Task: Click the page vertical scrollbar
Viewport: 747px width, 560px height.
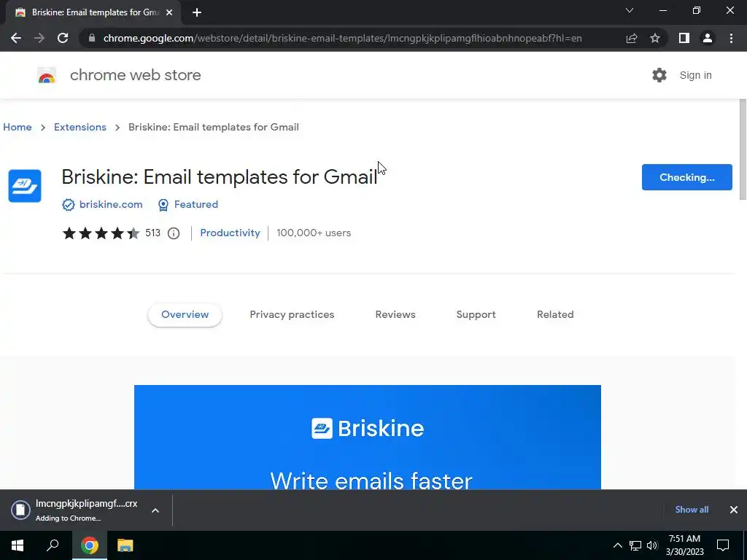Action: click(x=743, y=150)
